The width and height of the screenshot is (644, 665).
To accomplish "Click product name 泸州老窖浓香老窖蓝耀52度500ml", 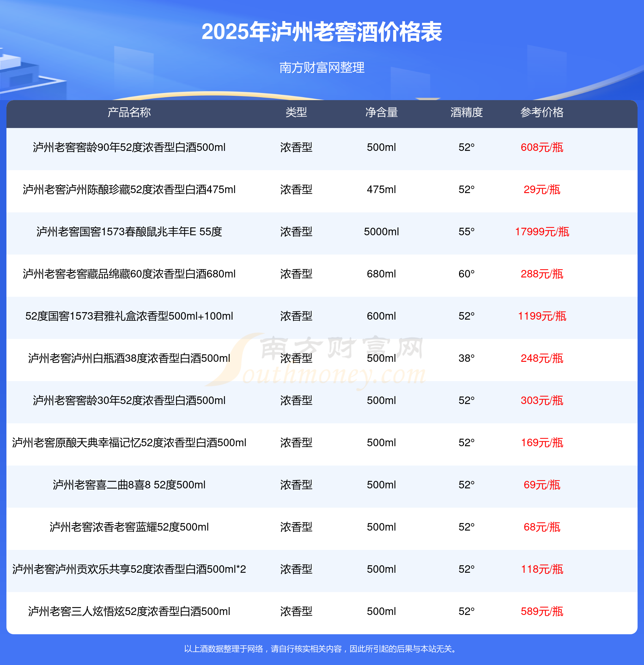I will (x=129, y=527).
